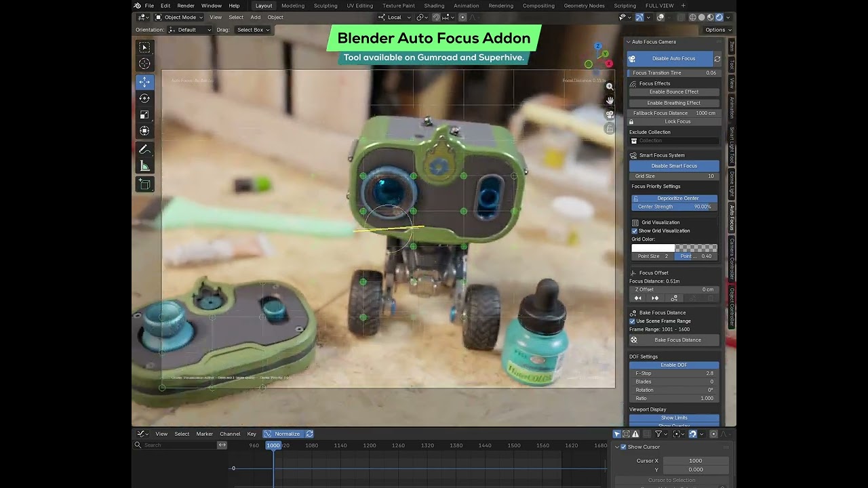The width and height of the screenshot is (868, 488).
Task: Select the Measure tool
Action: tap(144, 165)
